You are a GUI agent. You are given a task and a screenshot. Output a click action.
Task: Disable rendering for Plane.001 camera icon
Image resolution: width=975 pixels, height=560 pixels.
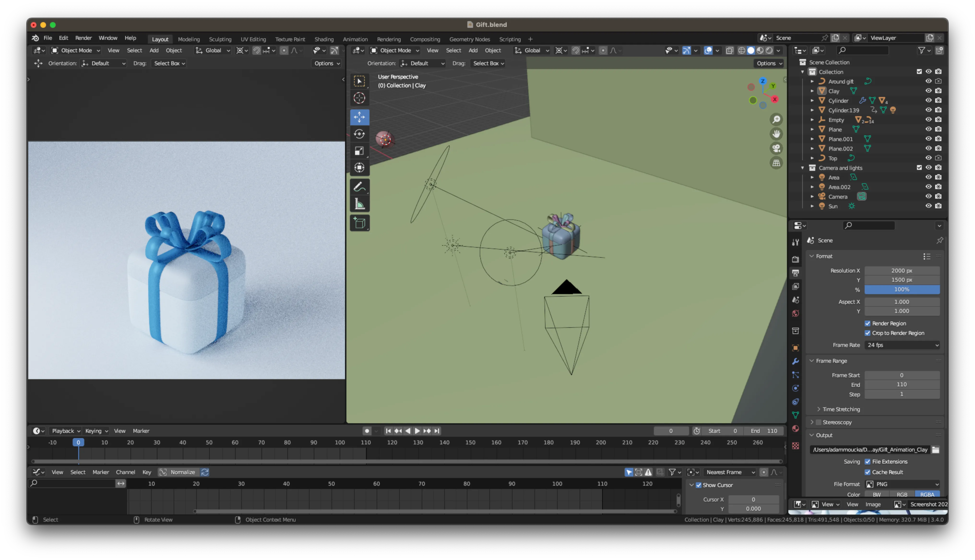tap(938, 139)
